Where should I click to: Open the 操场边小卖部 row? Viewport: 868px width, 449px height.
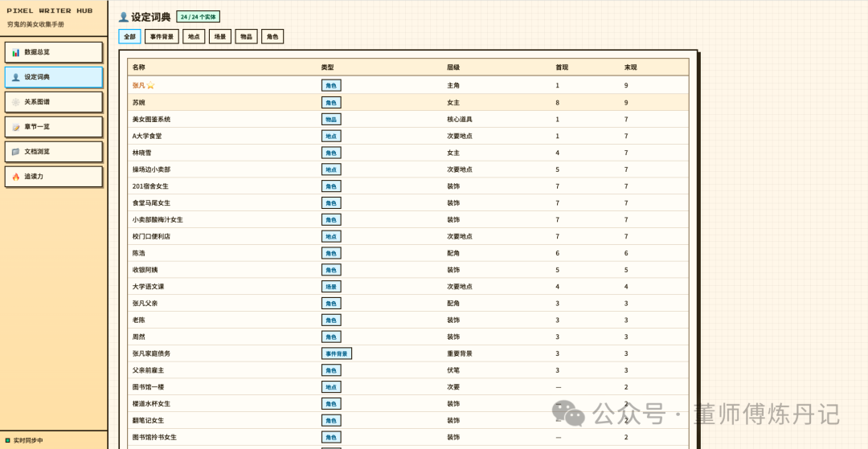click(408, 169)
